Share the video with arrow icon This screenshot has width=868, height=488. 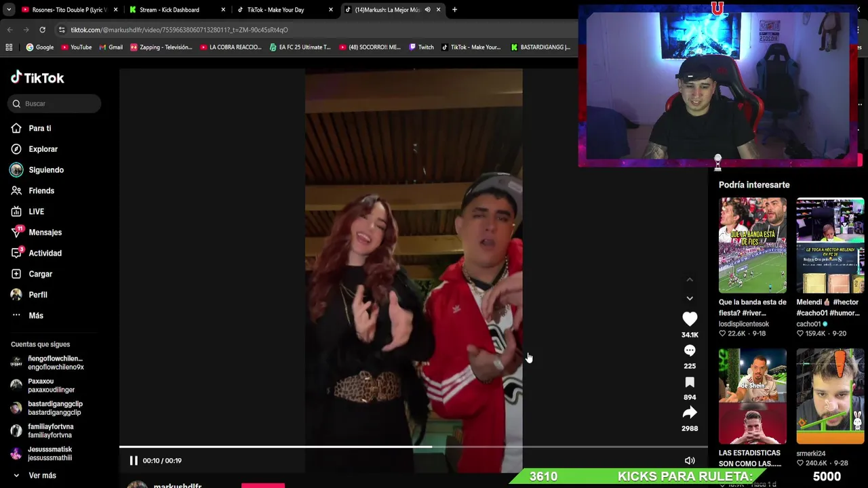point(690,413)
